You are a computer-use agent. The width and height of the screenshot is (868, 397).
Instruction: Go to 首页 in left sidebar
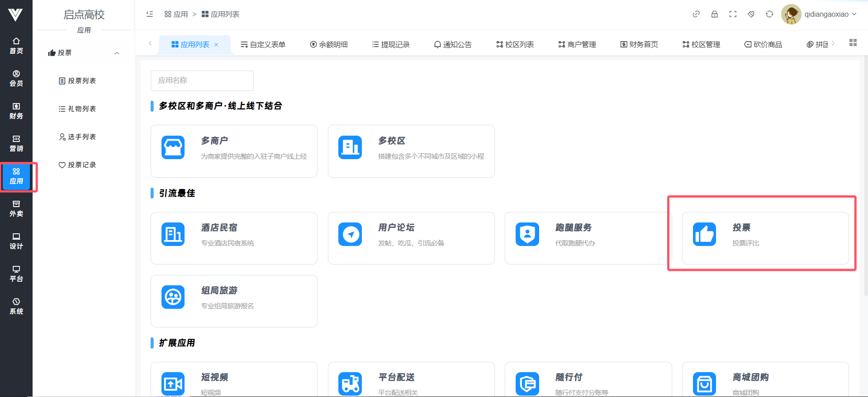click(x=16, y=46)
